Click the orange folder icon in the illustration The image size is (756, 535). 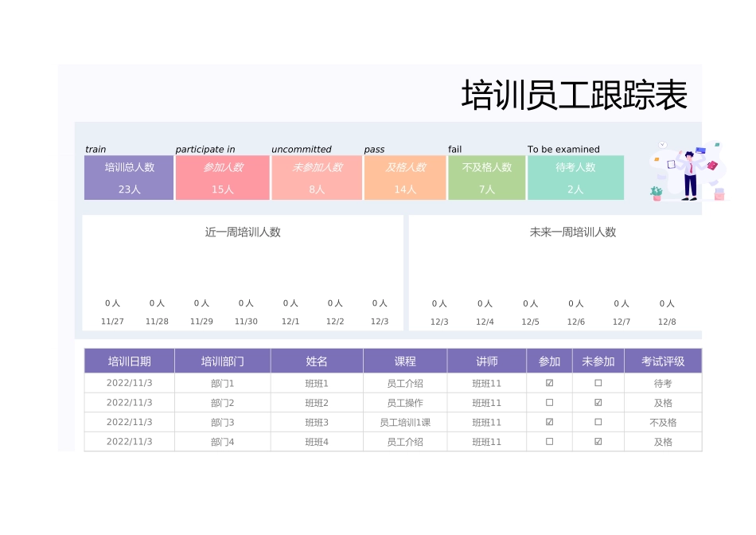point(657,159)
